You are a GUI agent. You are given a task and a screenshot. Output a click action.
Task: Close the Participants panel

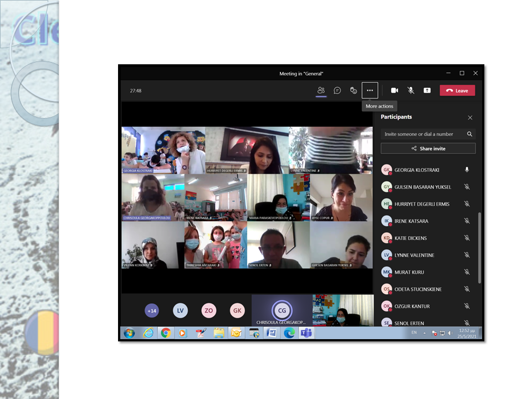pyautogui.click(x=470, y=117)
